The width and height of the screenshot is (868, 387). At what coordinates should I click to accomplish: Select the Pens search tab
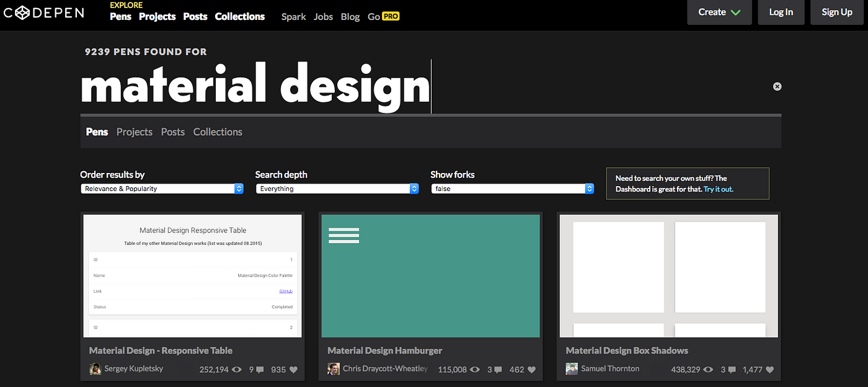[97, 131]
